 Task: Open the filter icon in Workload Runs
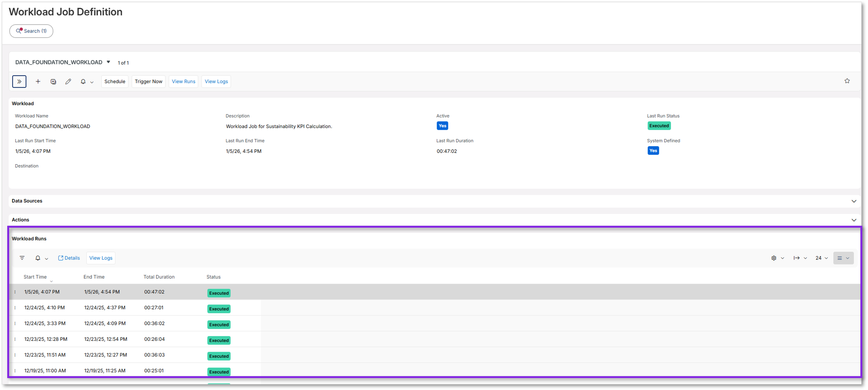(22, 258)
